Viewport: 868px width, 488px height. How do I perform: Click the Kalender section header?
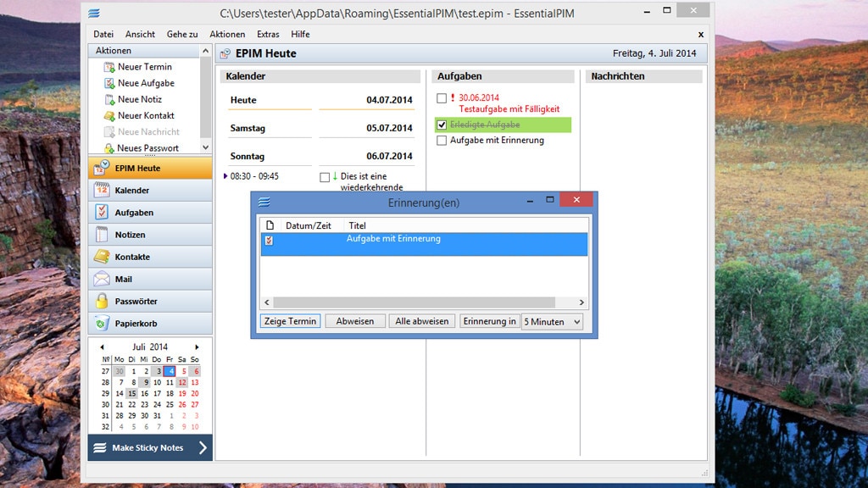click(320, 76)
